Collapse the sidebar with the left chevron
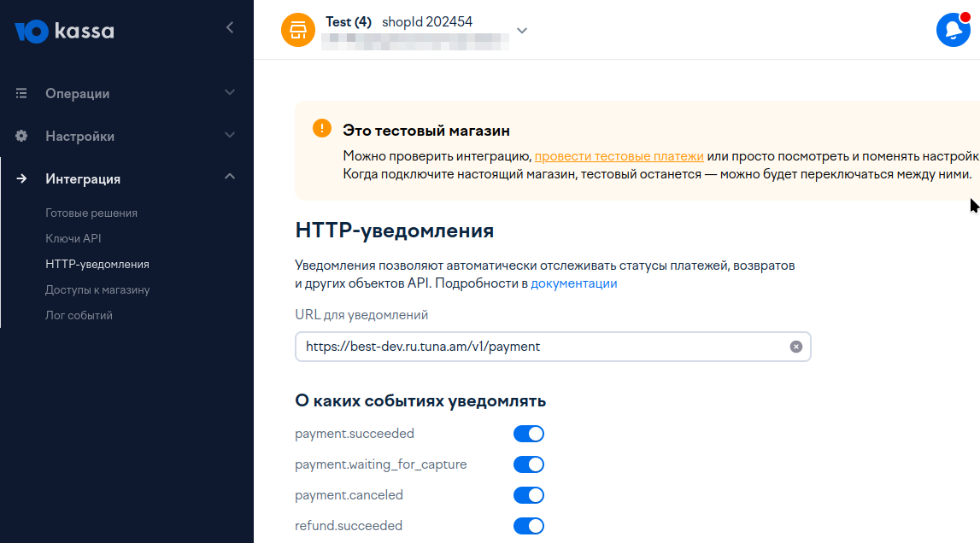 pos(229,28)
